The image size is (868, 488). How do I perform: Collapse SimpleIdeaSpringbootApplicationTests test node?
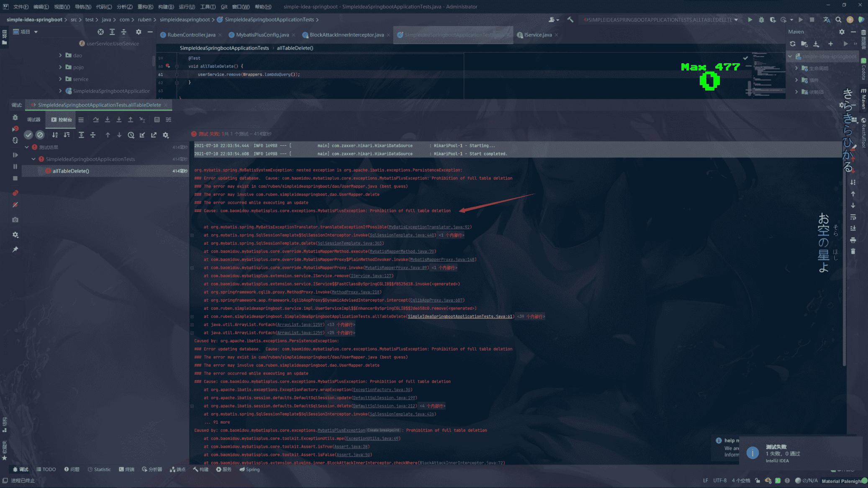(33, 159)
